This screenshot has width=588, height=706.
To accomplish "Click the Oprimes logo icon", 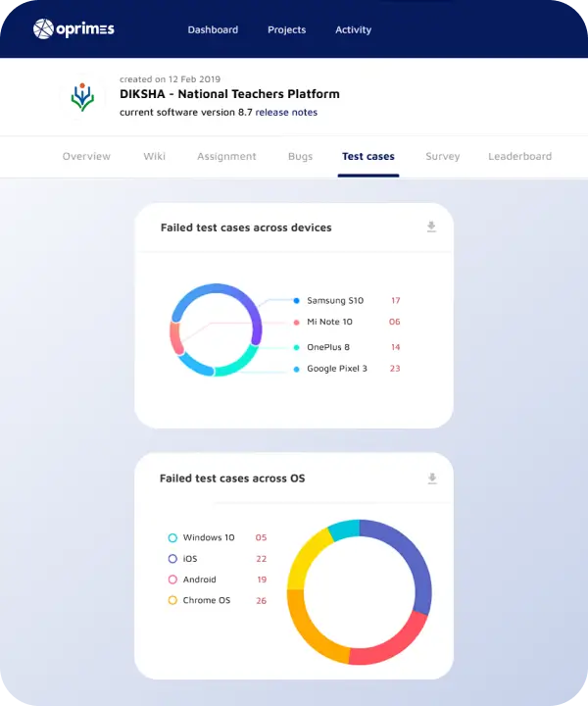I will [x=43, y=29].
